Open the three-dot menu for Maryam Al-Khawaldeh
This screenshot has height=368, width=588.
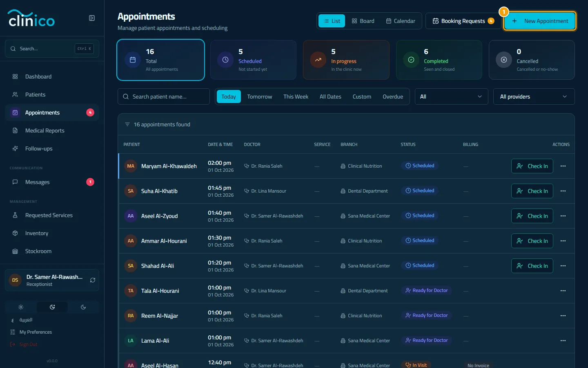tap(563, 166)
